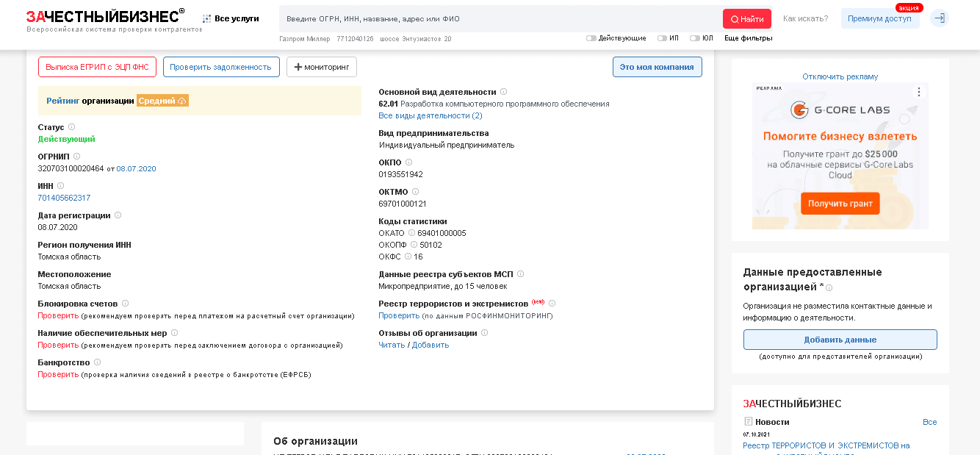
Task: Expand Все виды деятельности (2) list
Action: (430, 115)
